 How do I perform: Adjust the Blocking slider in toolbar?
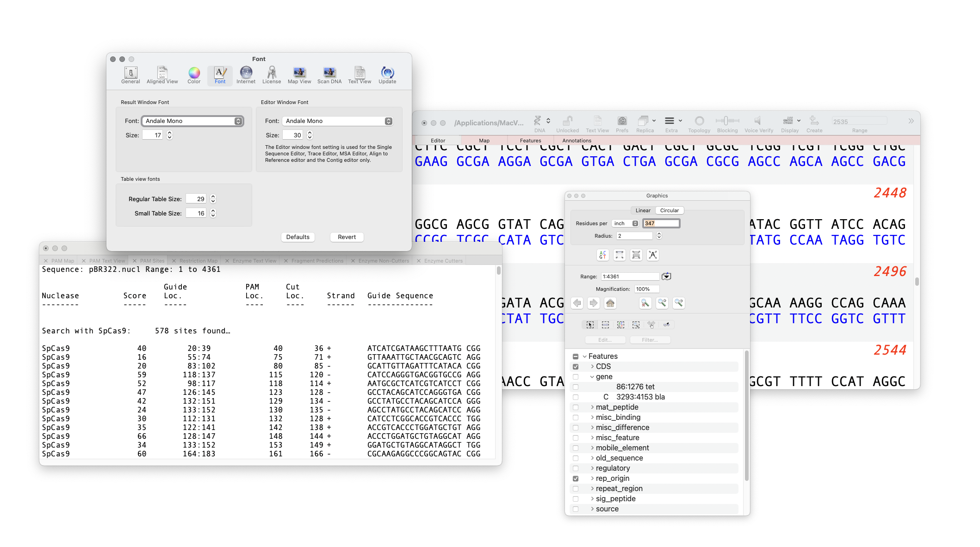[727, 121]
